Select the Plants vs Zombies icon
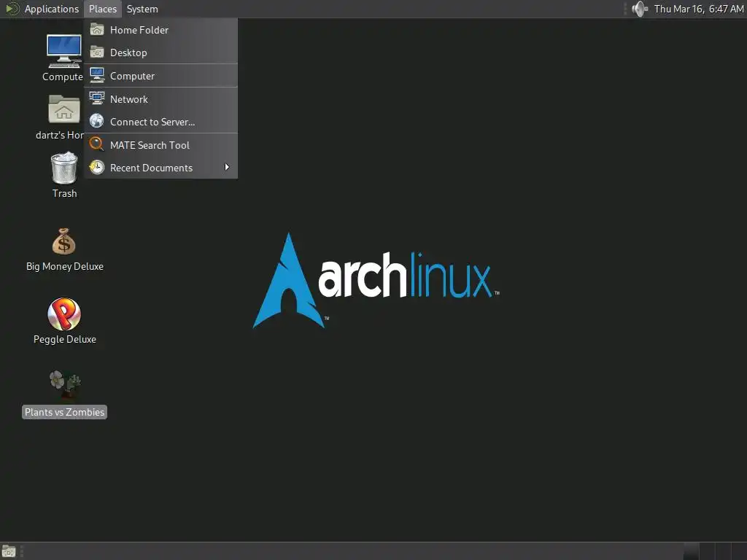This screenshot has height=560, width=747. coord(65,386)
